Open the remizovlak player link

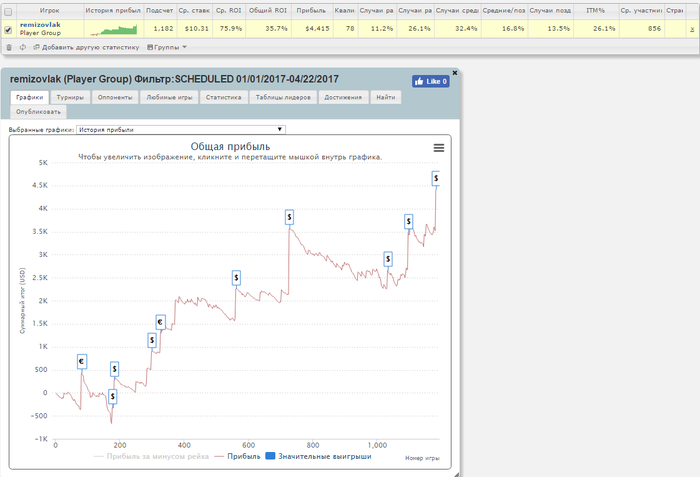point(40,25)
